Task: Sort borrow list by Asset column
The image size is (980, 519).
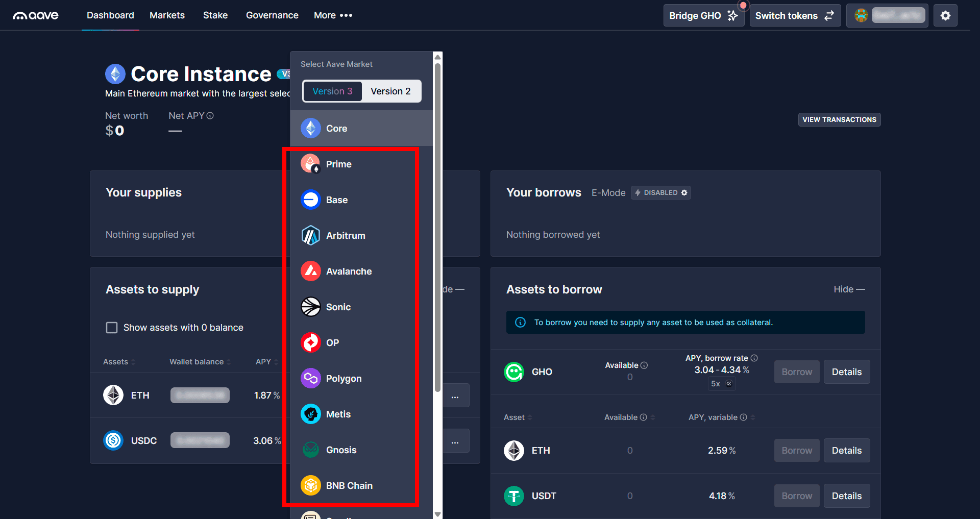Action: 518,417
